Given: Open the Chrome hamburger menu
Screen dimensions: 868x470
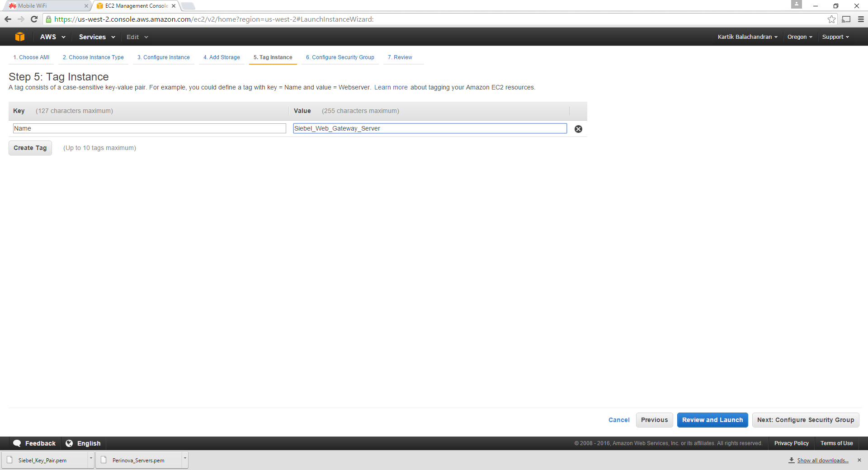Looking at the screenshot, I should [x=861, y=19].
